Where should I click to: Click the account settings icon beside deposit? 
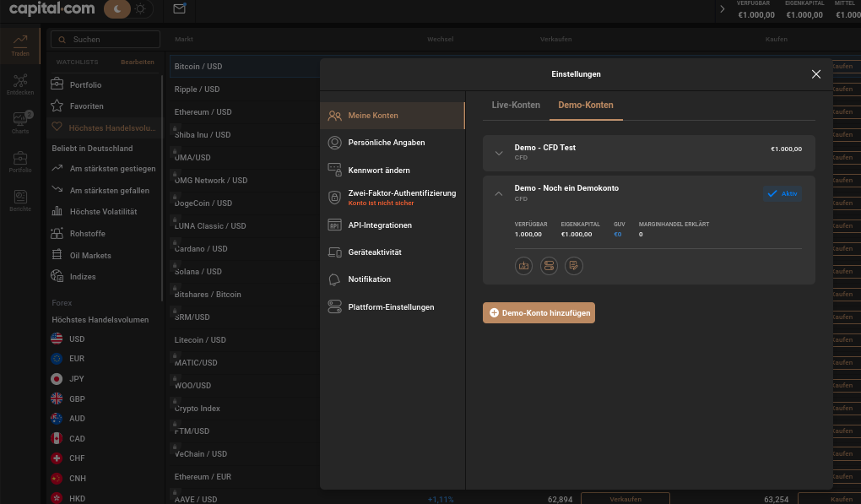[x=549, y=266]
